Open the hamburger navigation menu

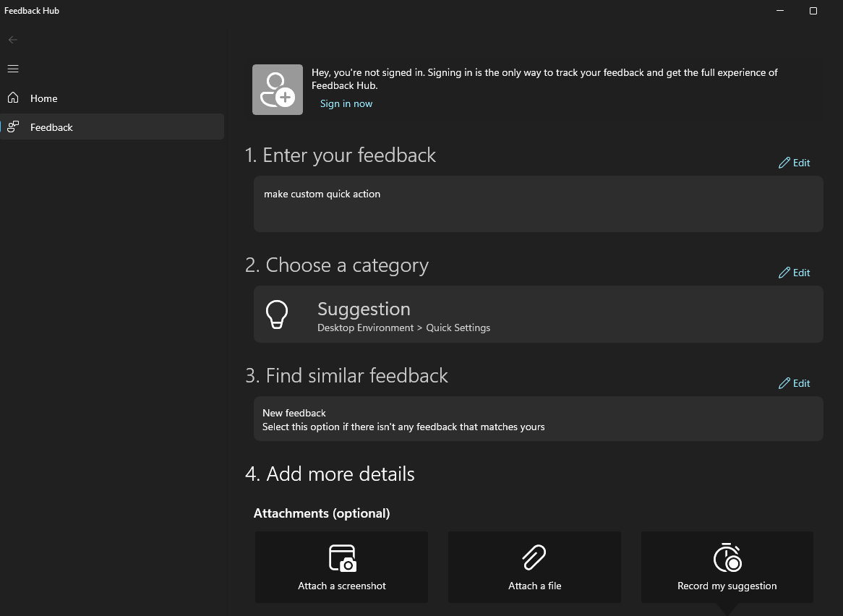pos(13,69)
